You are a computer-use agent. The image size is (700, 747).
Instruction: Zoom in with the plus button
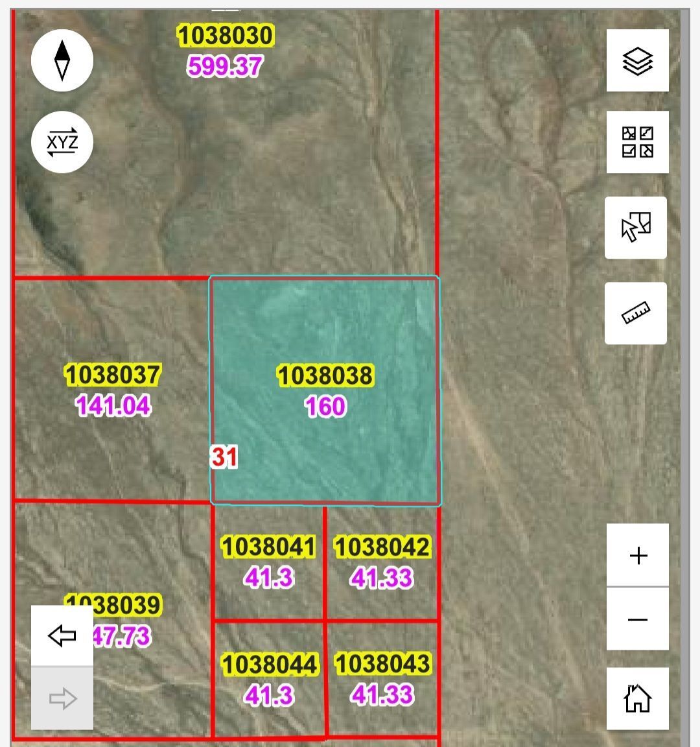(x=638, y=556)
